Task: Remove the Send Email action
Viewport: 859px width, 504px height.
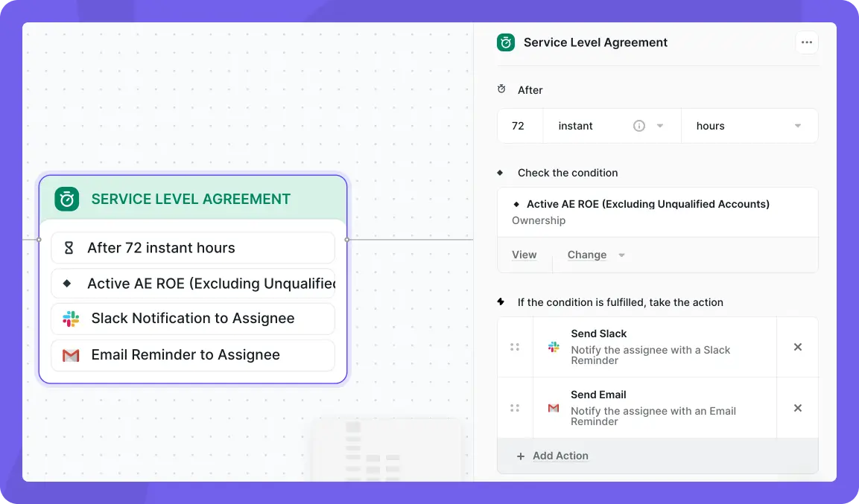Action: click(x=798, y=408)
